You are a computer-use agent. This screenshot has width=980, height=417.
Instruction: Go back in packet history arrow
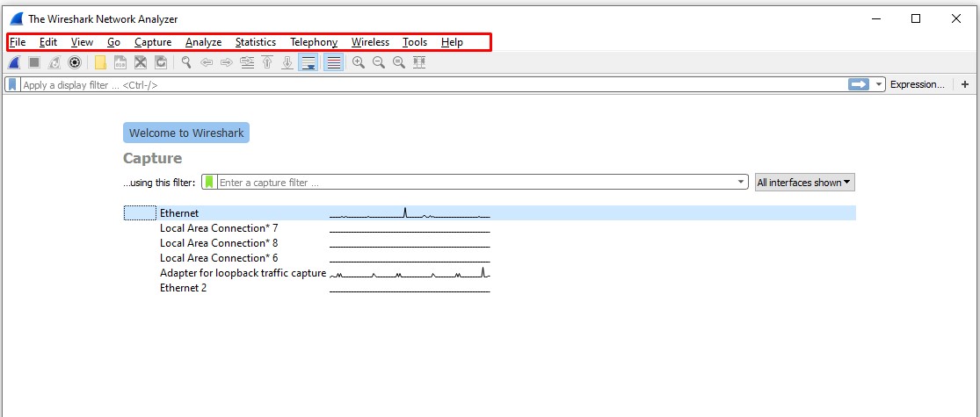pyautogui.click(x=207, y=62)
